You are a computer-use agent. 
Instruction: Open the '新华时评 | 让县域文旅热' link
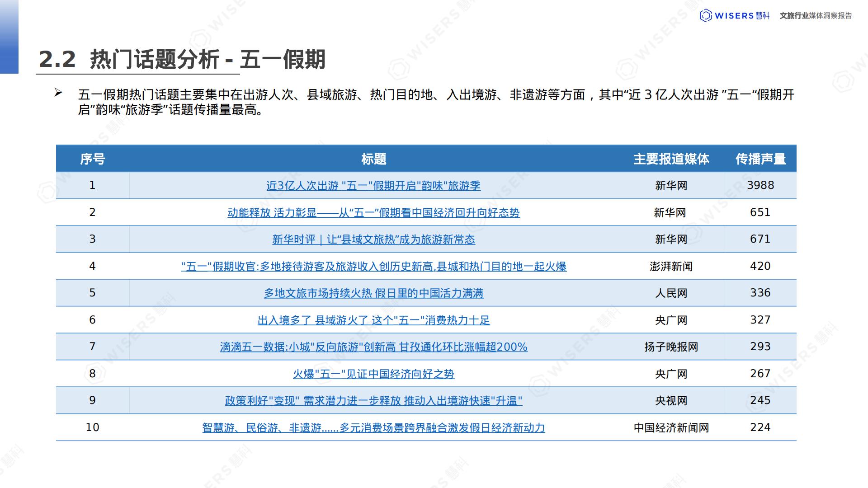point(373,239)
